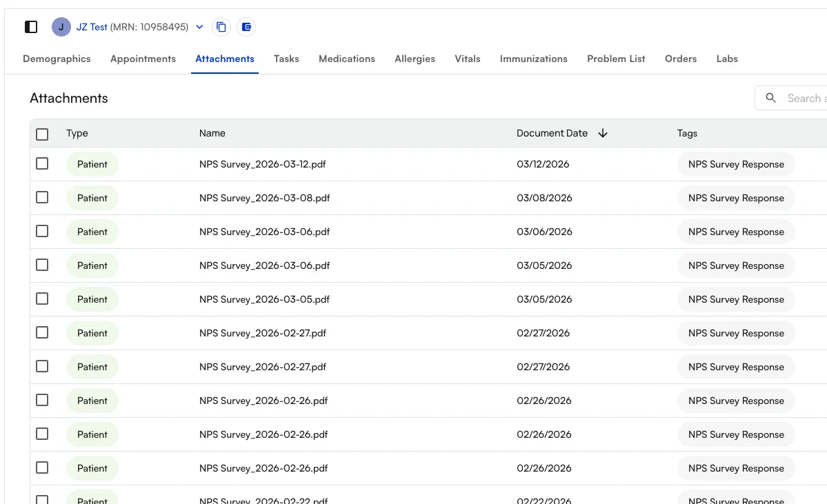Click the 03/12/2026 document date
Screen dimensions: 827x504
point(543,164)
